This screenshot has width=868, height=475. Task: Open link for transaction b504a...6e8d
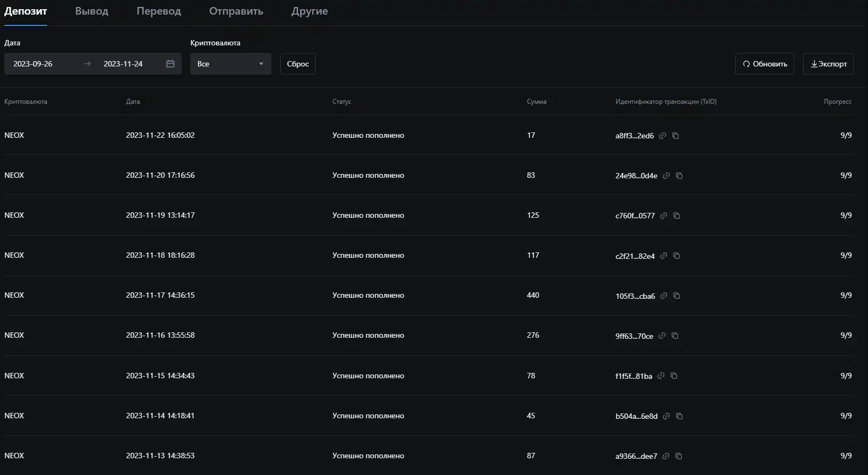coord(666,416)
